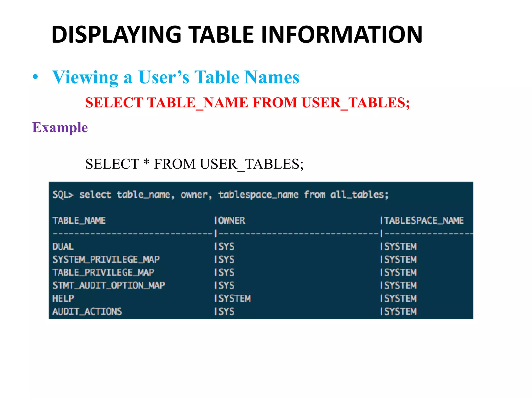This screenshot has height=399, width=532.
Task: Click the TABLESPACE_NAME column header
Action: [424, 220]
